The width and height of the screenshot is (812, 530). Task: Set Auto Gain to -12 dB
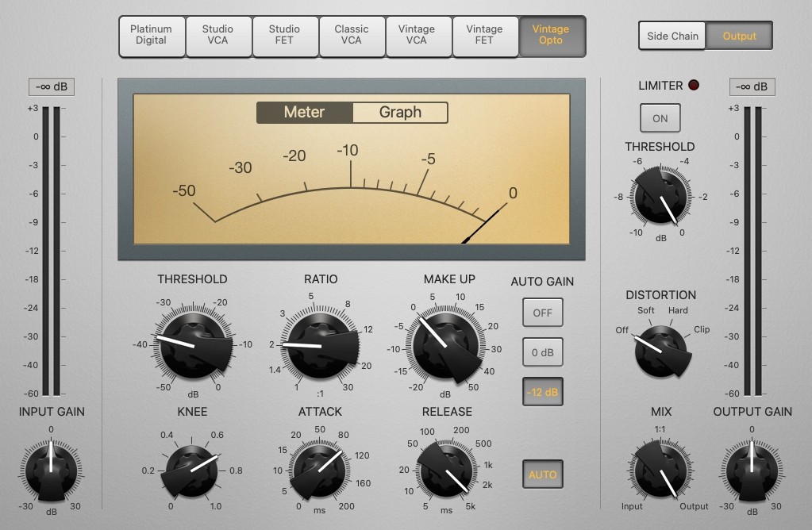pyautogui.click(x=542, y=391)
